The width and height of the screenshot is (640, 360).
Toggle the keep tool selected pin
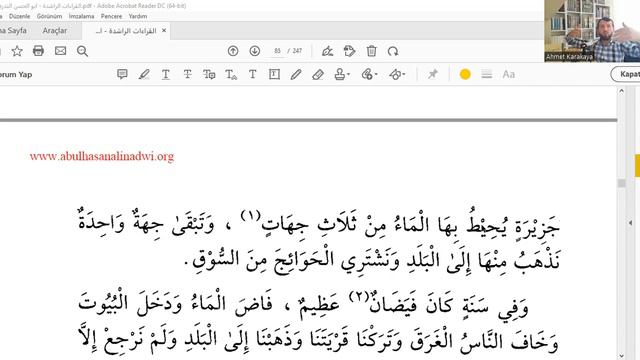pyautogui.click(x=433, y=74)
